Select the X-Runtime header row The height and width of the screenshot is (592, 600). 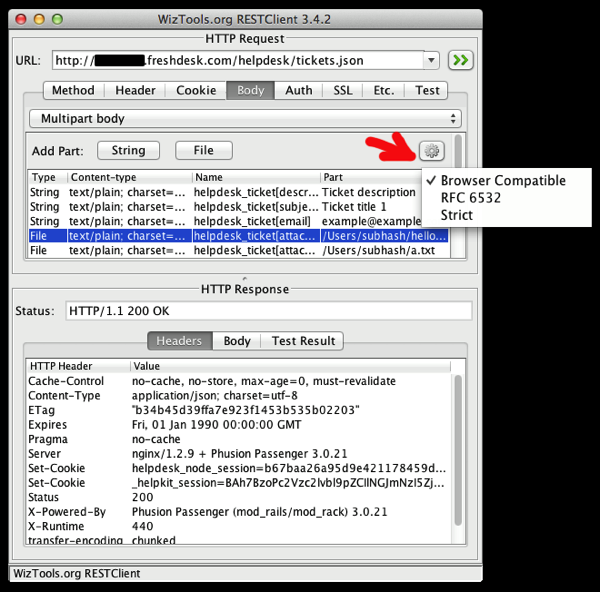click(x=239, y=527)
